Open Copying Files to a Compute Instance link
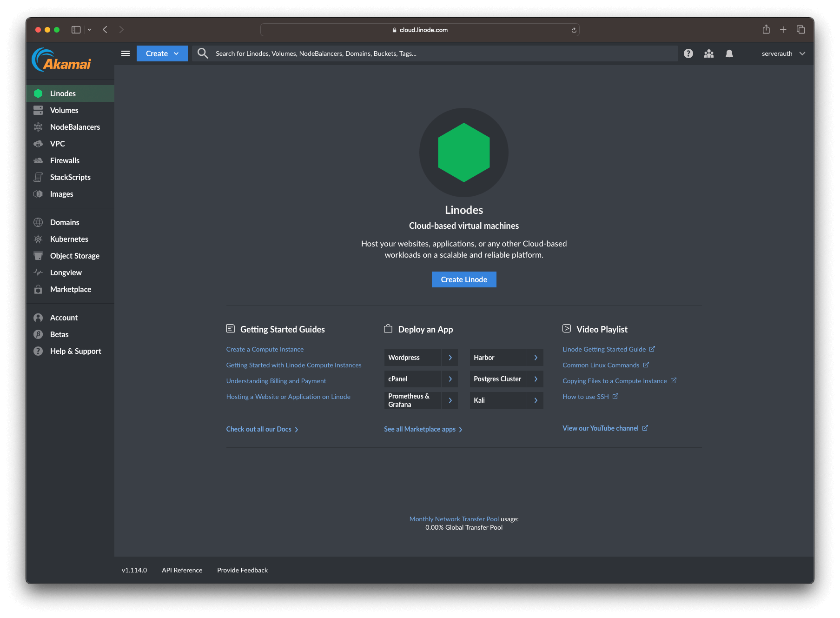 pos(619,381)
